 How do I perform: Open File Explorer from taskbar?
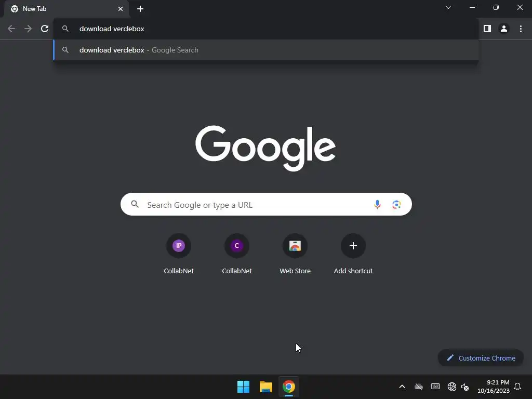(x=266, y=387)
